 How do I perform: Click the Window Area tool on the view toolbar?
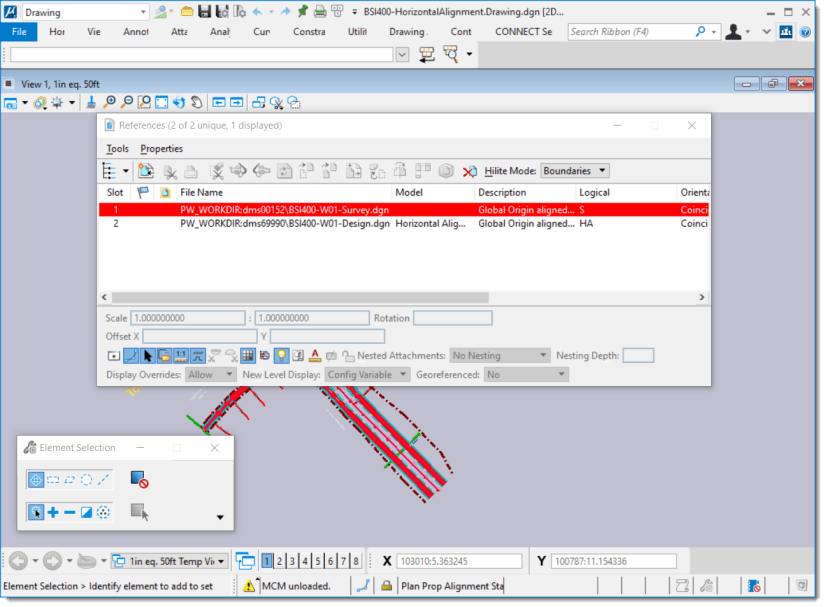click(x=142, y=102)
